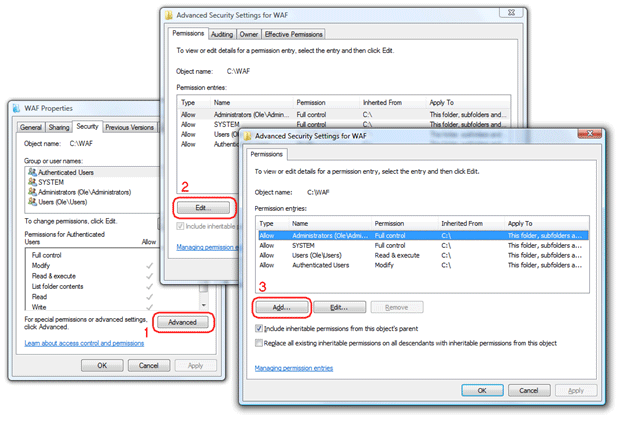Open the Sharing tab in WAF Properties
The height and width of the screenshot is (422, 619).
[x=60, y=127]
